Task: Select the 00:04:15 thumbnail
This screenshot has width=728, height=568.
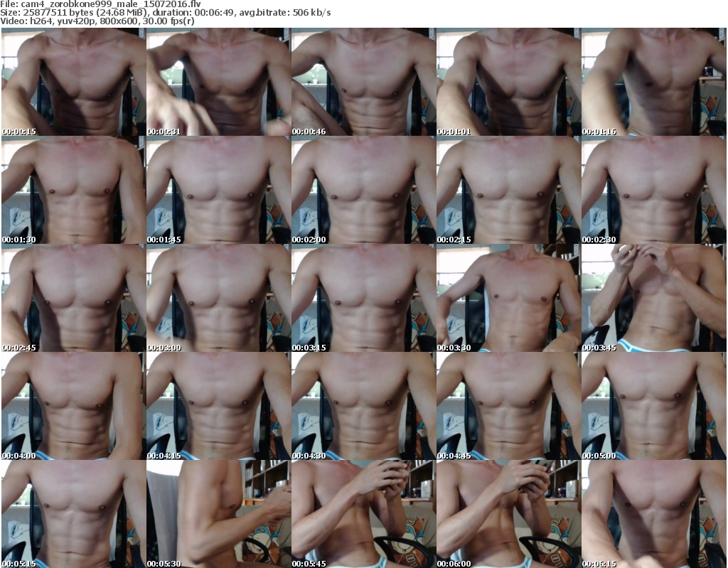Action: click(x=219, y=406)
